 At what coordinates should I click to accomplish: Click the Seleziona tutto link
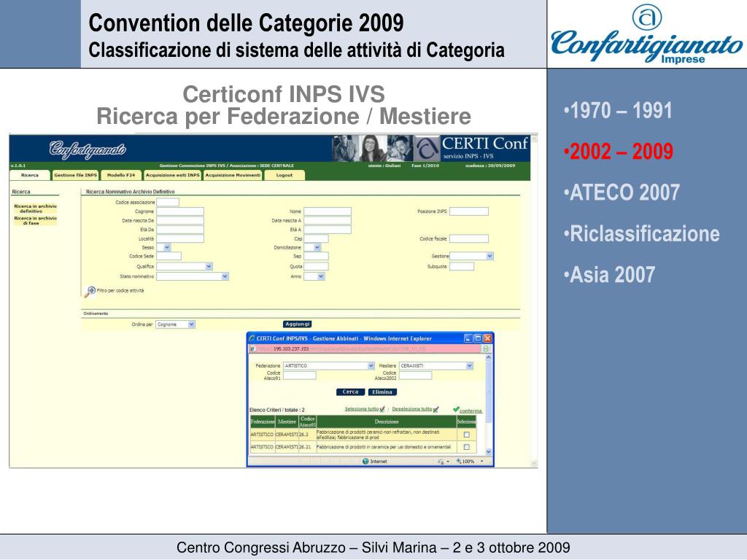point(362,409)
